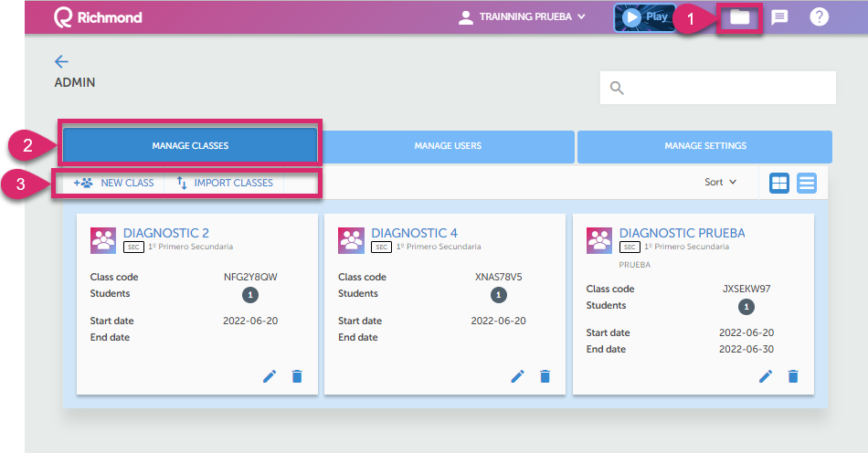868x453 pixels.
Task: Switch to grid view layout
Action: 779,183
